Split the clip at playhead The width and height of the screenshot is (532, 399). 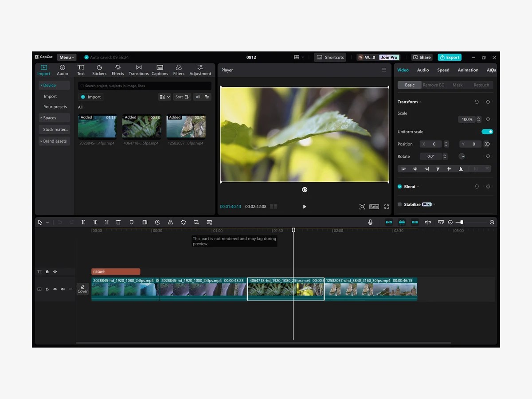pyautogui.click(x=83, y=222)
